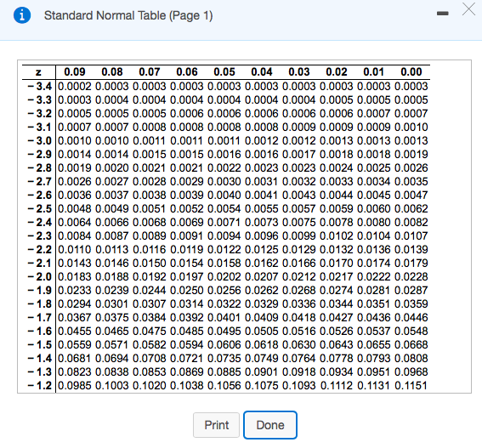Click the 0.09 column header

tap(75, 72)
